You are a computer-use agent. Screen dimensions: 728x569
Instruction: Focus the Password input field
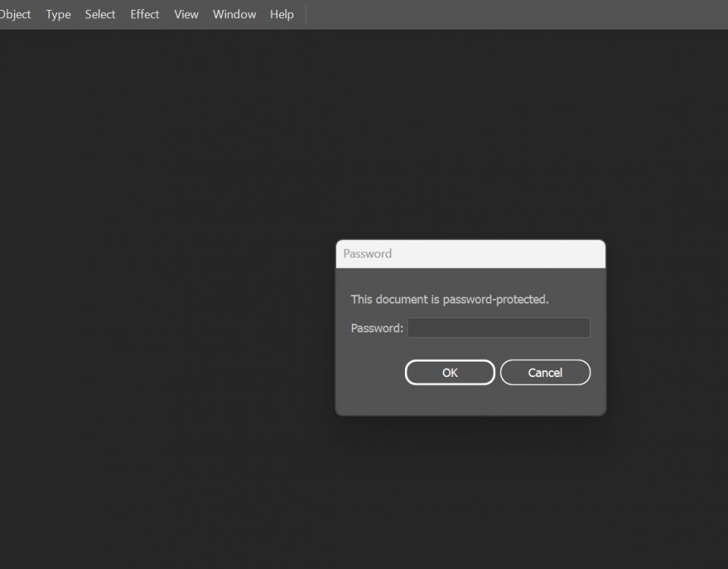[x=498, y=328]
